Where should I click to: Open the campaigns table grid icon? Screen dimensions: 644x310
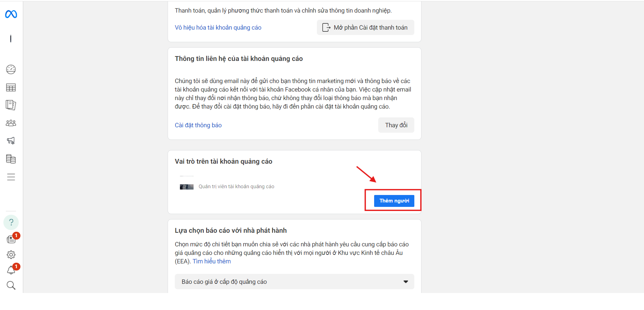11,87
